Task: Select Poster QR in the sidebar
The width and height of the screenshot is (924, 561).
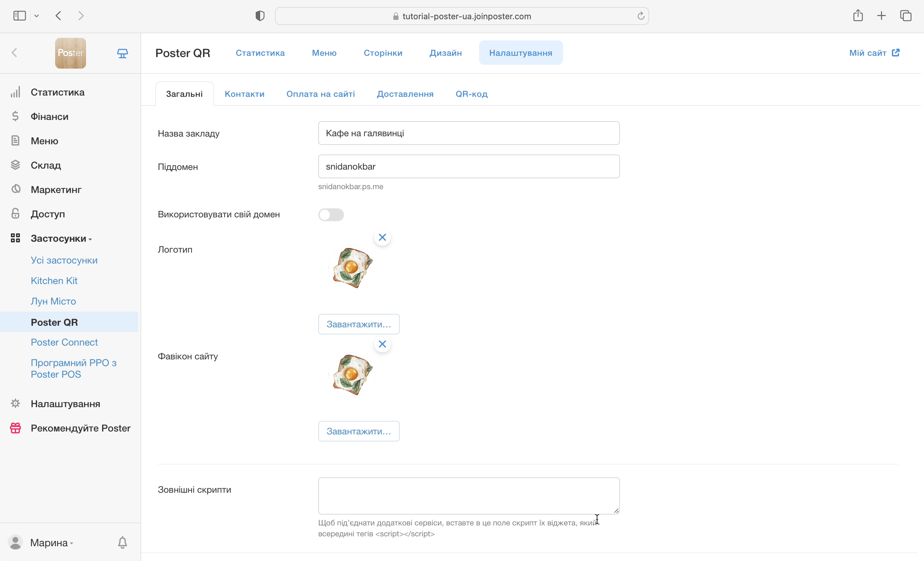Action: (x=69, y=322)
